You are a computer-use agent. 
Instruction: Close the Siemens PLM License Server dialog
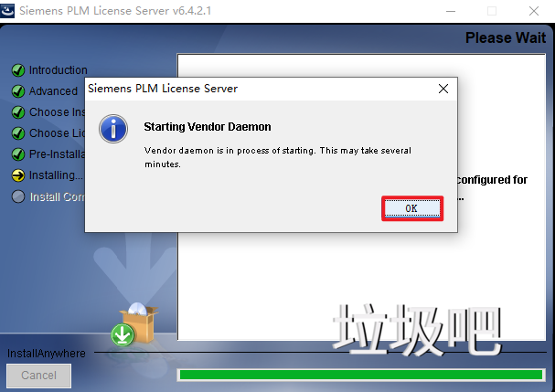click(443, 89)
